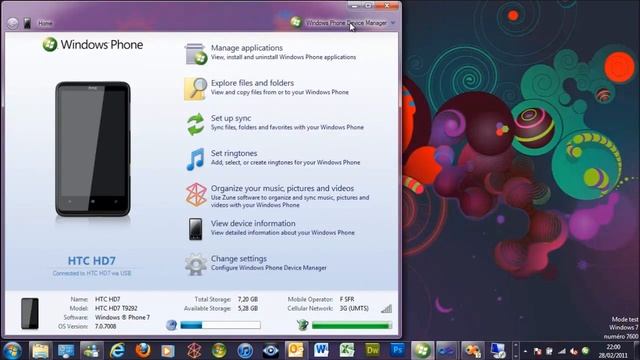Open Microsoft Word from the taskbar

click(x=321, y=351)
